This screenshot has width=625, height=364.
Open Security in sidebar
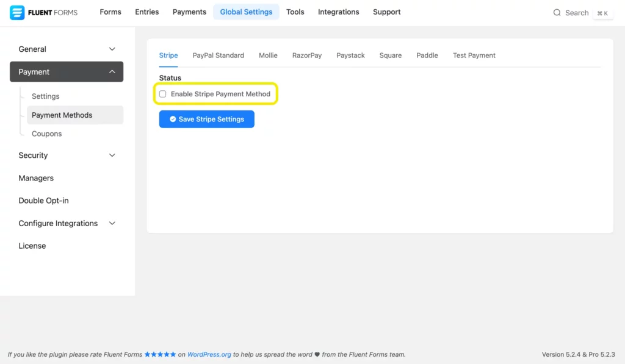67,155
